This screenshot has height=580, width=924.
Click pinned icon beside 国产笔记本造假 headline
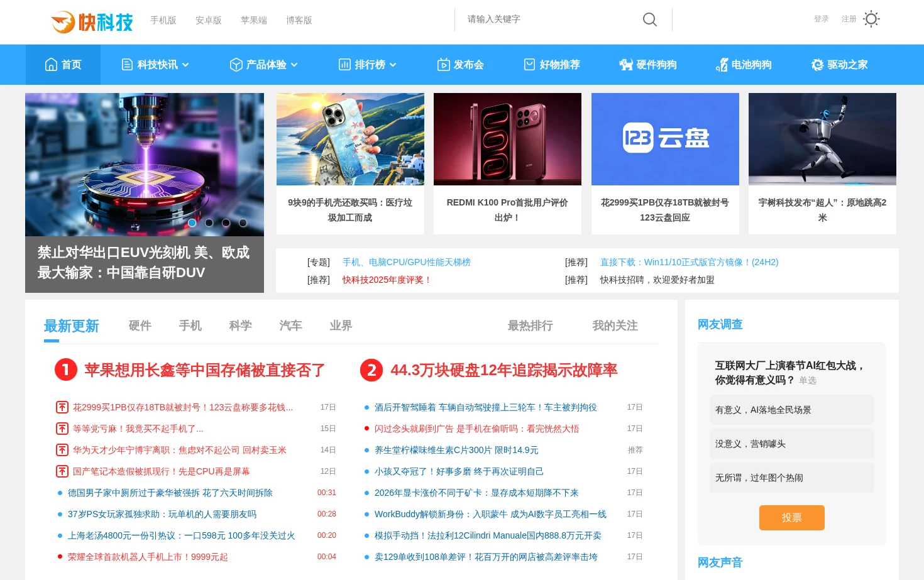coord(62,471)
